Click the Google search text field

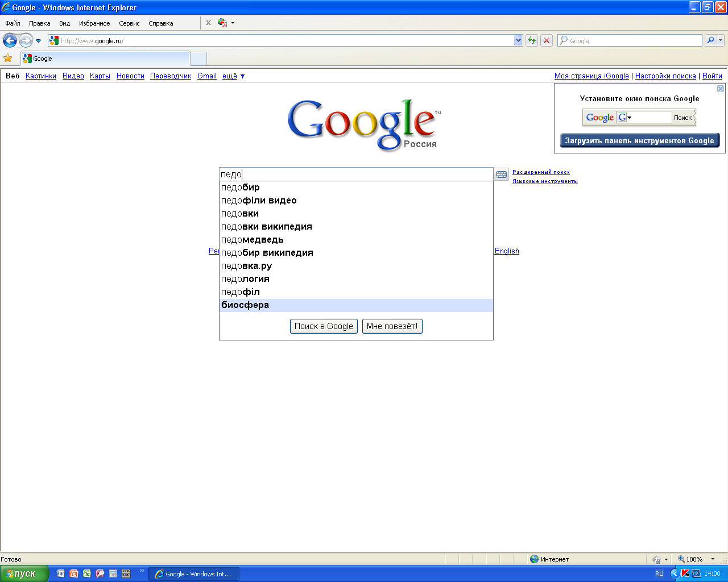coord(356,174)
